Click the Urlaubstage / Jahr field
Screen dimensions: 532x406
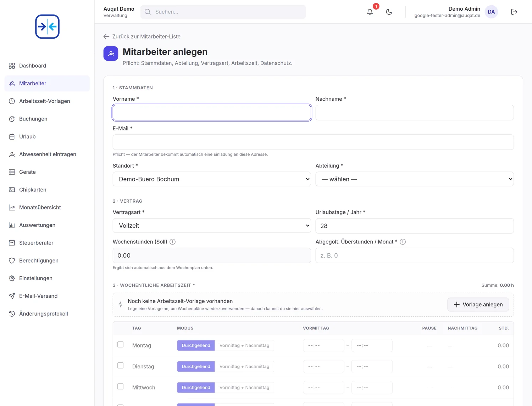415,226
